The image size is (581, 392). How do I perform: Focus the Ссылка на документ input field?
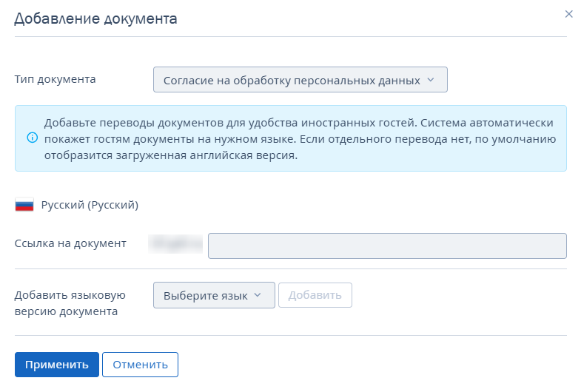pos(387,246)
